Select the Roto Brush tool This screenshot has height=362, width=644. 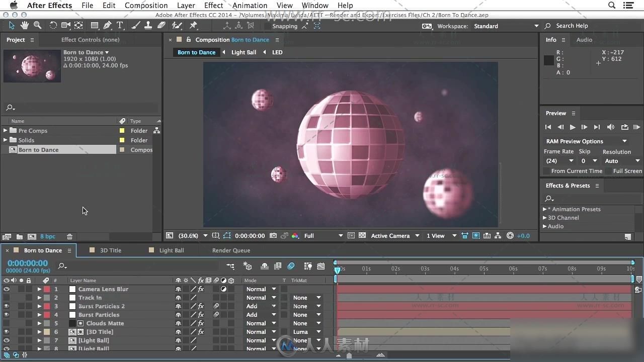pyautogui.click(x=177, y=25)
